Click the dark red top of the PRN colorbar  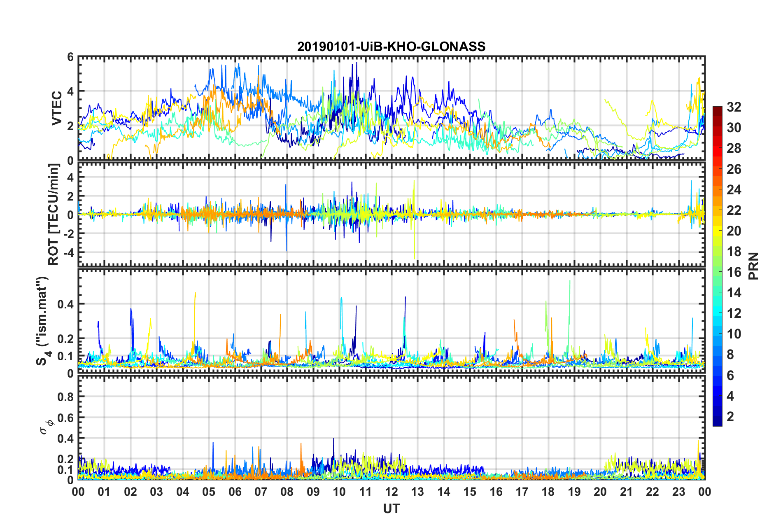tap(717, 112)
